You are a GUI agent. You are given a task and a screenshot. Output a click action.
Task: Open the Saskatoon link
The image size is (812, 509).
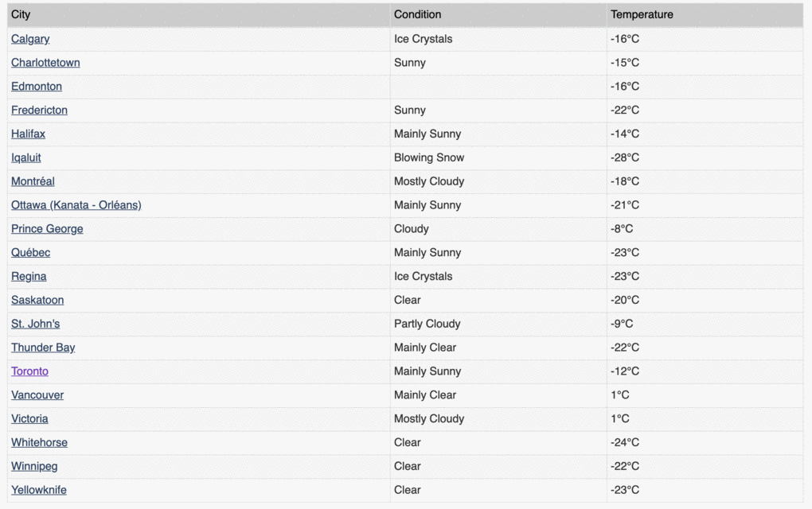tap(37, 300)
